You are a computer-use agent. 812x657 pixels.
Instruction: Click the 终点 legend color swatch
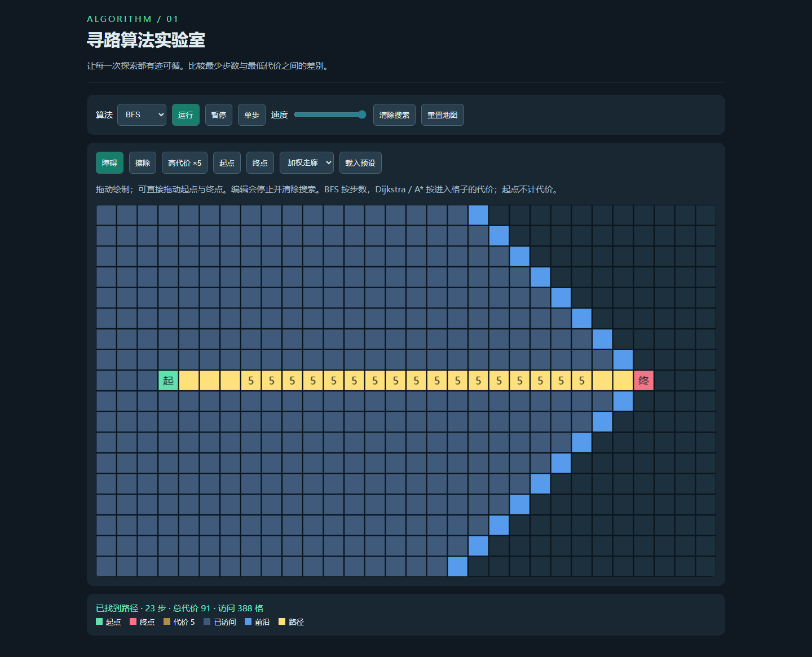[133, 622]
